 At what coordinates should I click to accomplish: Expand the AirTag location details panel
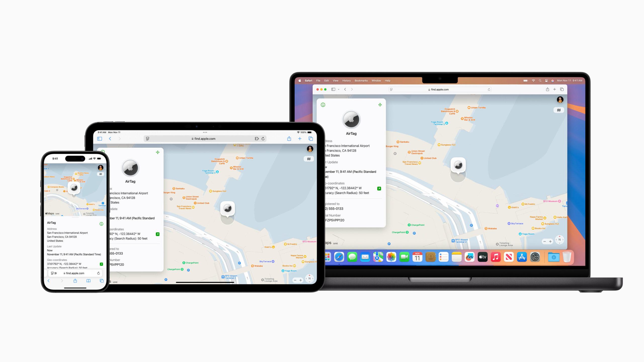pos(379,105)
